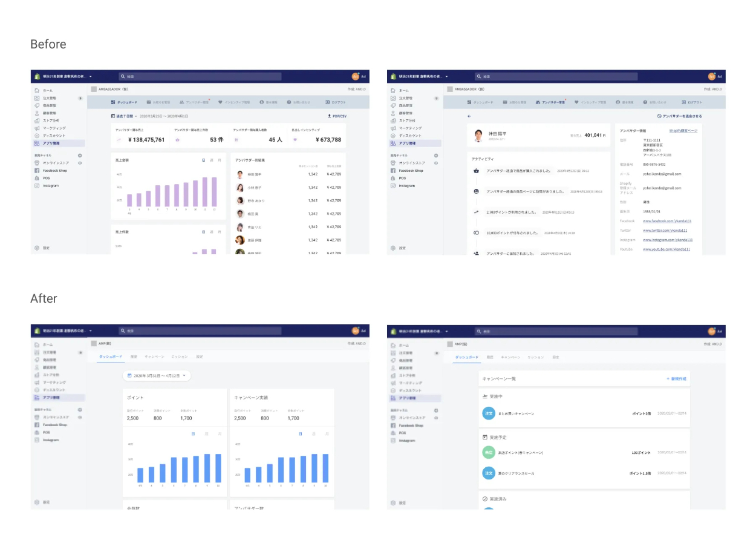Click the Facebook Shop icon in the Before top-left sidebar

click(x=37, y=171)
